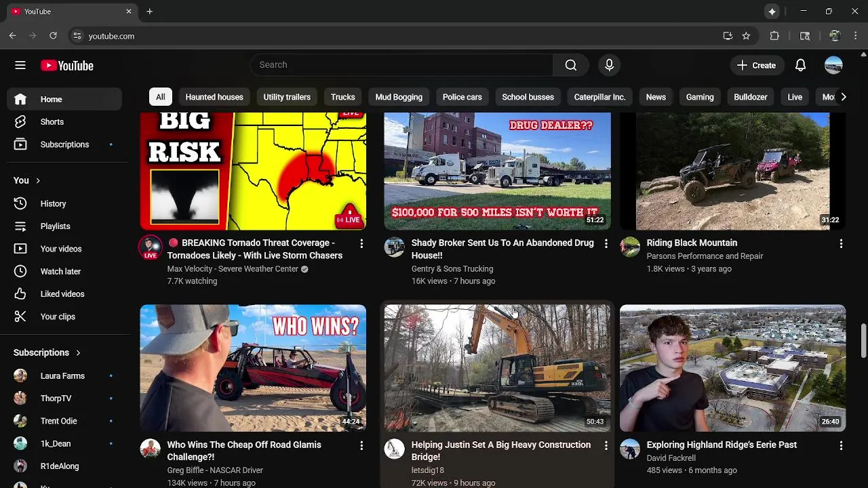Play Who Wins Glamis Challenge thumbnail
The image size is (868, 488).
253,368
